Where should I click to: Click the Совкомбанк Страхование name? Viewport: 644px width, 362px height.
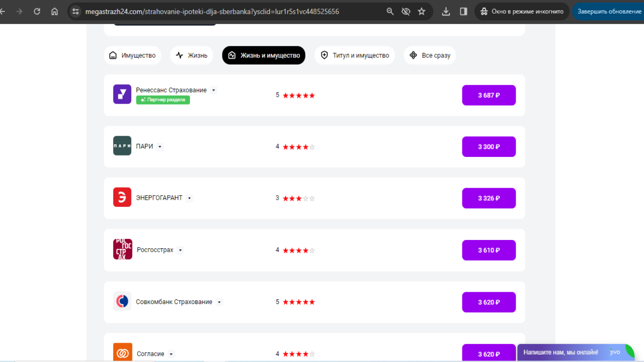point(174,302)
